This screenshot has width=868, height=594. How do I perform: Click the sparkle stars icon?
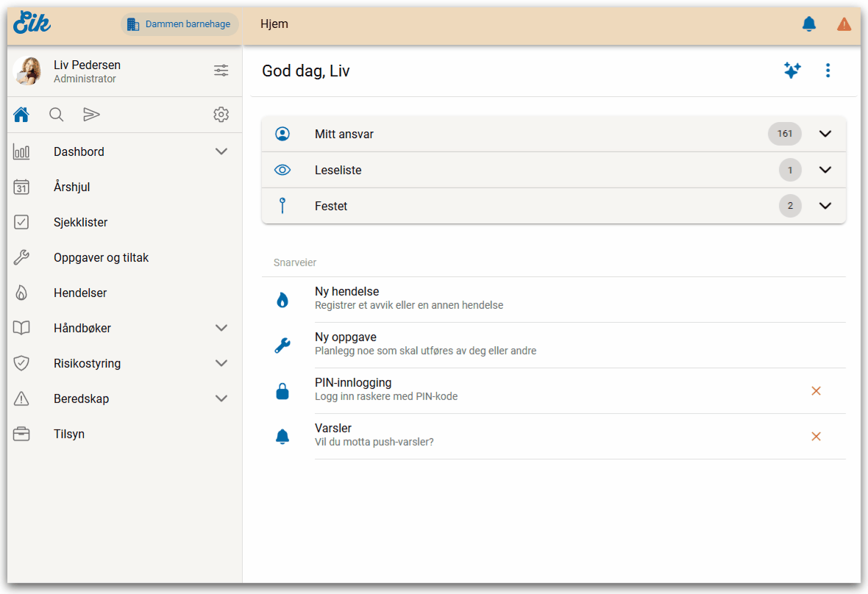(x=792, y=71)
